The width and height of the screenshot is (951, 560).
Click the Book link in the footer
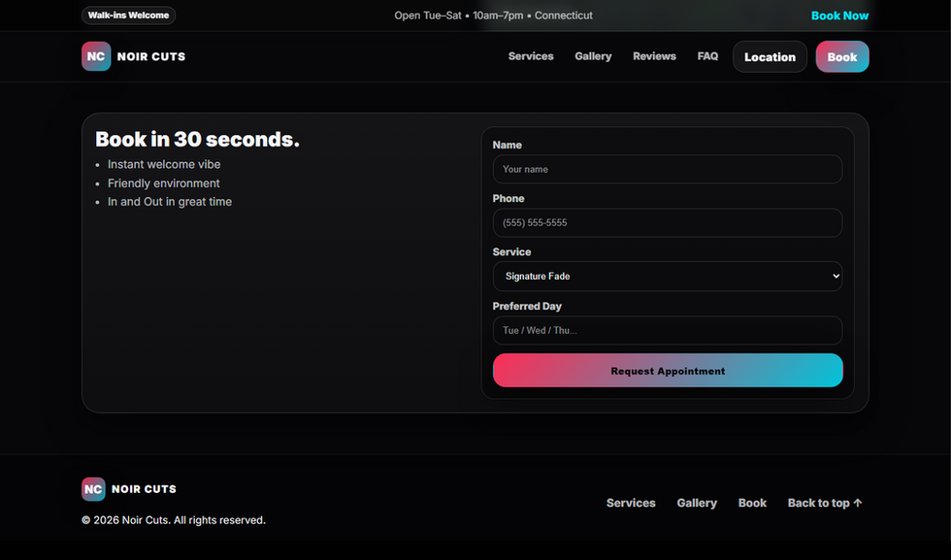752,503
